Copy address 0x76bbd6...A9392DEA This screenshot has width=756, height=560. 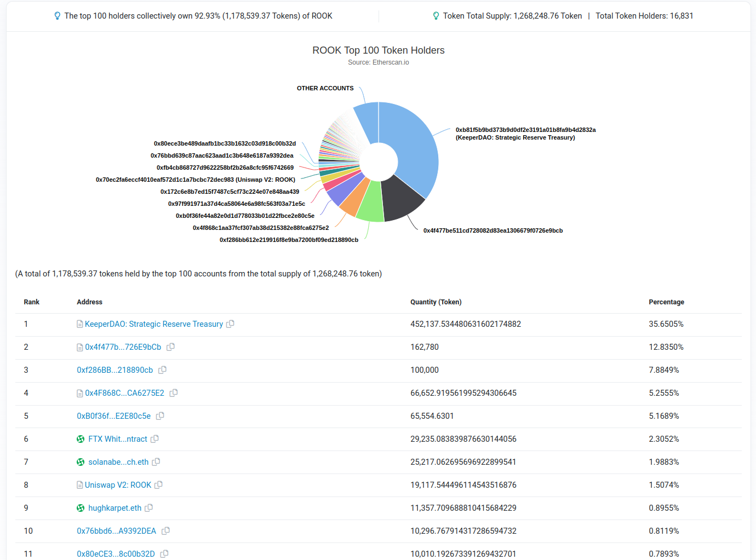[x=165, y=531]
